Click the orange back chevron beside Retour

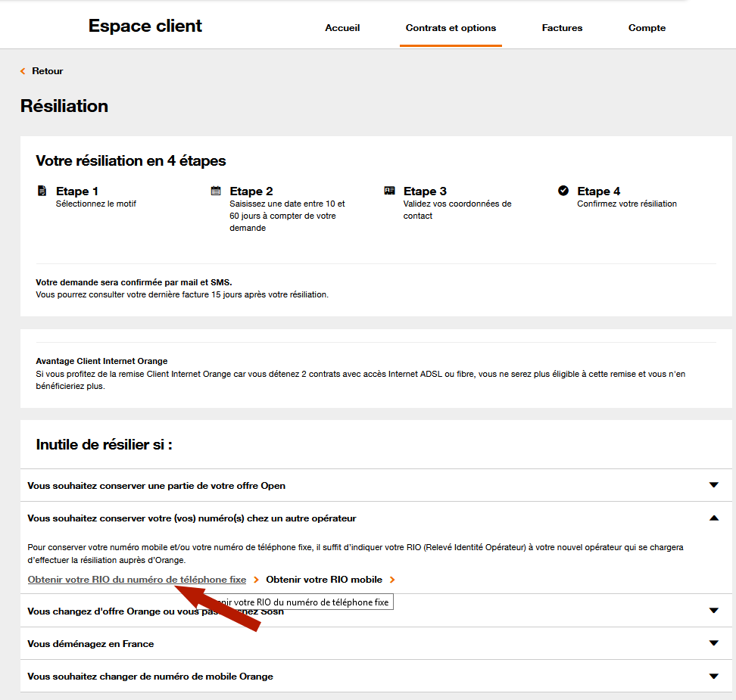pos(23,71)
